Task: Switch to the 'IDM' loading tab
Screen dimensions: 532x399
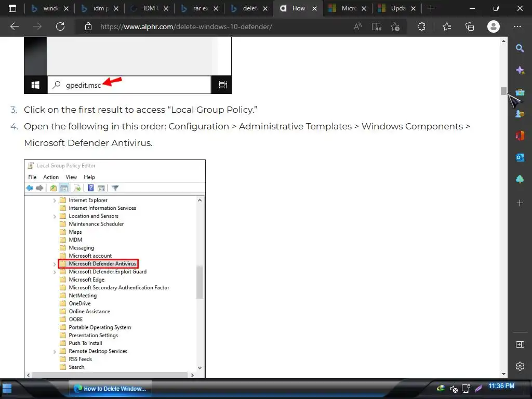Action: point(149,8)
